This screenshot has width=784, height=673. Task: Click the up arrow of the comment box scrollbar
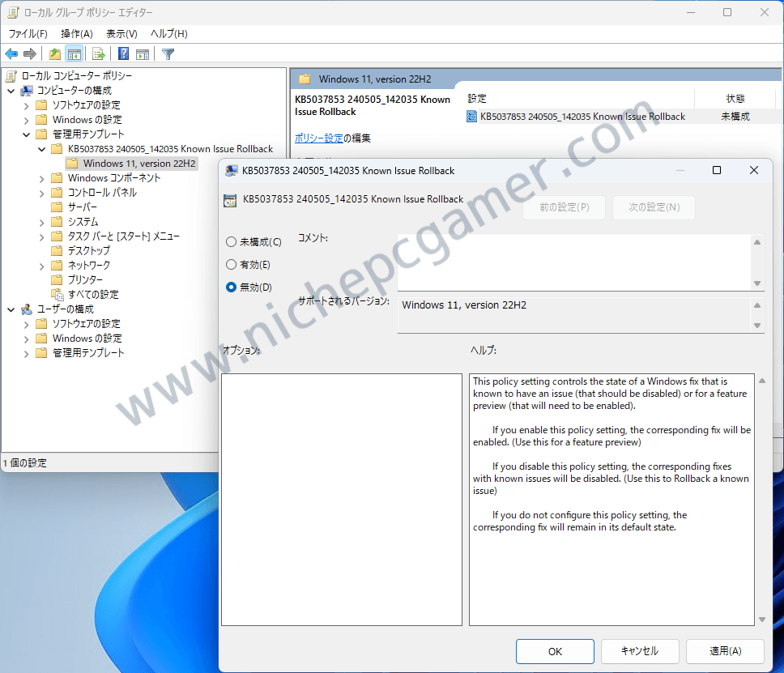pos(757,242)
